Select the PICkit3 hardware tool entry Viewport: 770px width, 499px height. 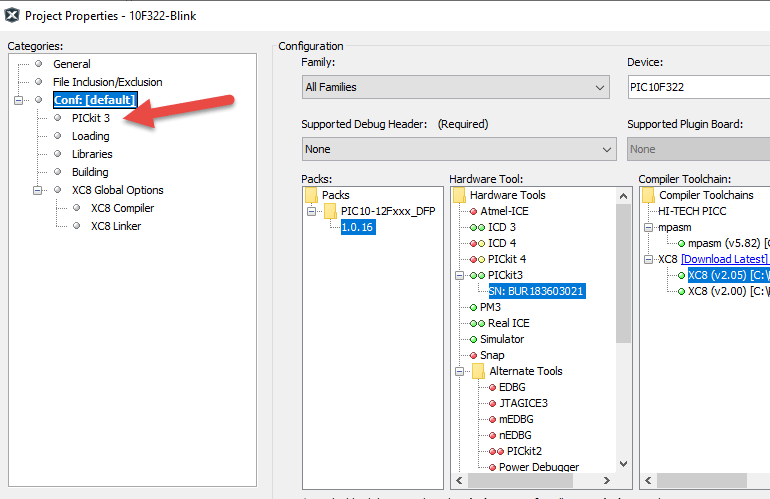[505, 275]
